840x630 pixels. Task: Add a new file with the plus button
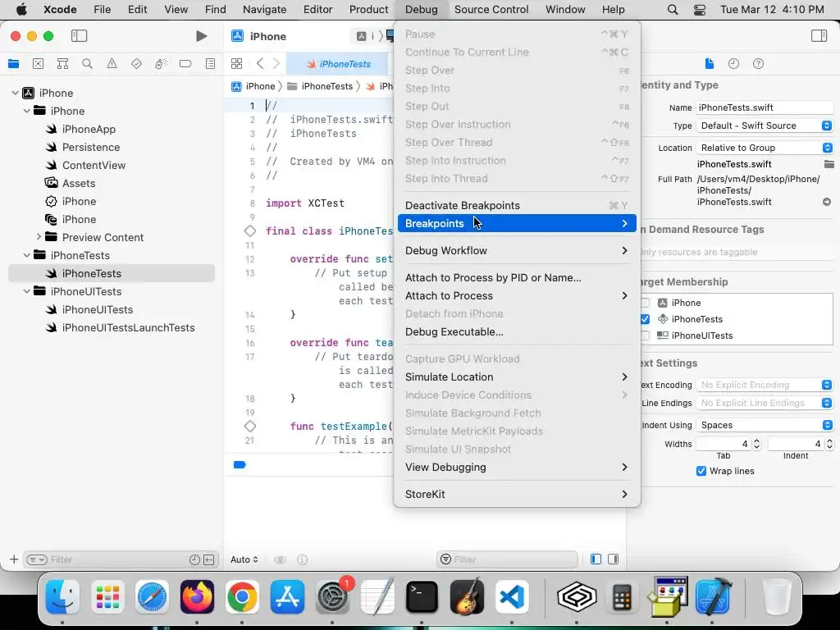(14, 559)
